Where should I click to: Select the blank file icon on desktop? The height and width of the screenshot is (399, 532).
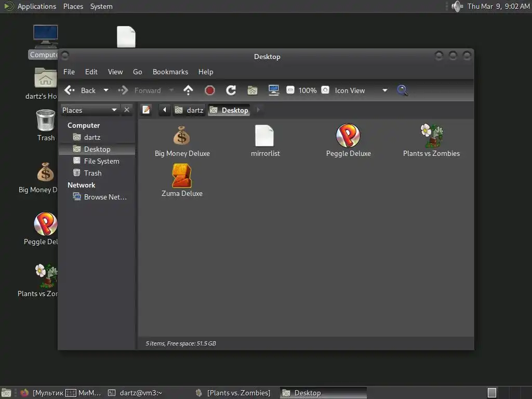tap(126, 37)
